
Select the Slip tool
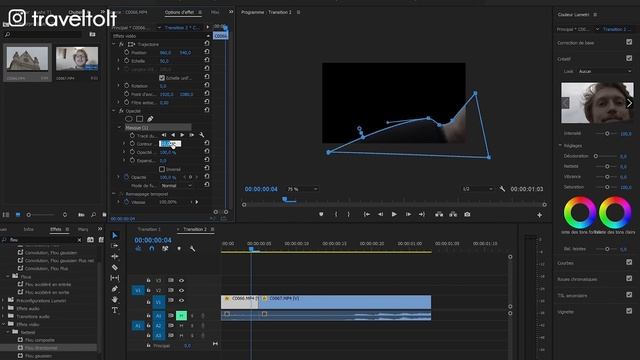click(x=115, y=278)
